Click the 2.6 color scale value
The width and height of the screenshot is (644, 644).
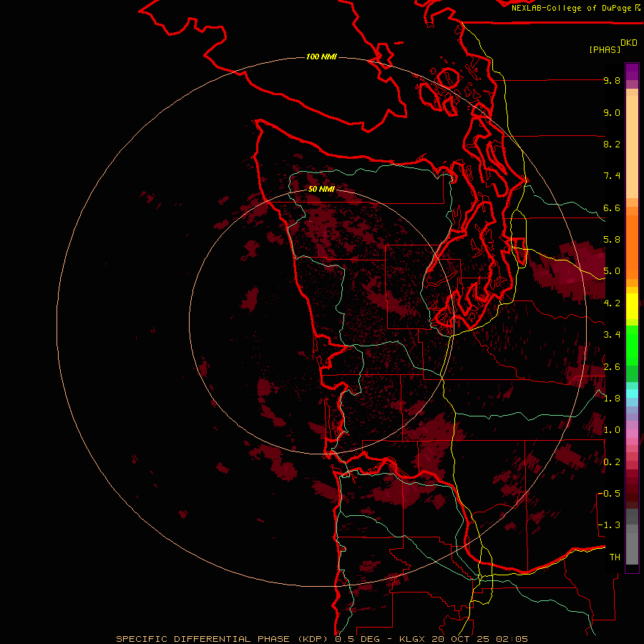612,367
